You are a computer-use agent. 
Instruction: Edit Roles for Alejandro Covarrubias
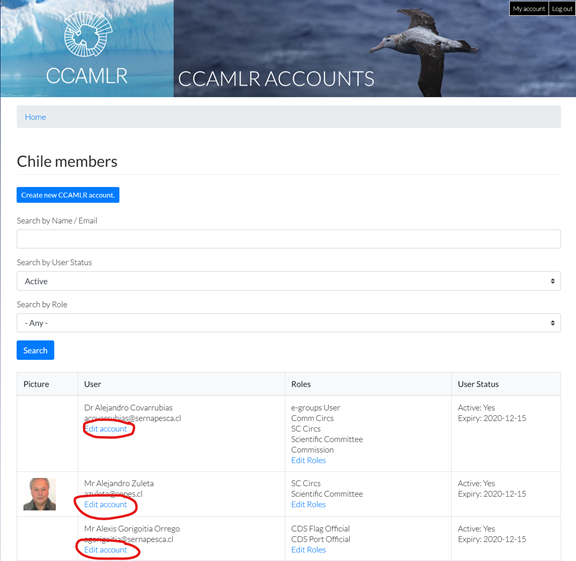308,460
